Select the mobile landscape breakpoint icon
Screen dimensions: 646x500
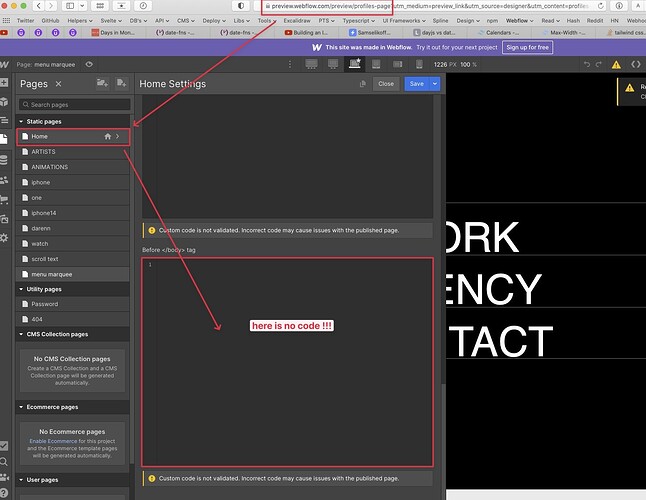coord(398,64)
